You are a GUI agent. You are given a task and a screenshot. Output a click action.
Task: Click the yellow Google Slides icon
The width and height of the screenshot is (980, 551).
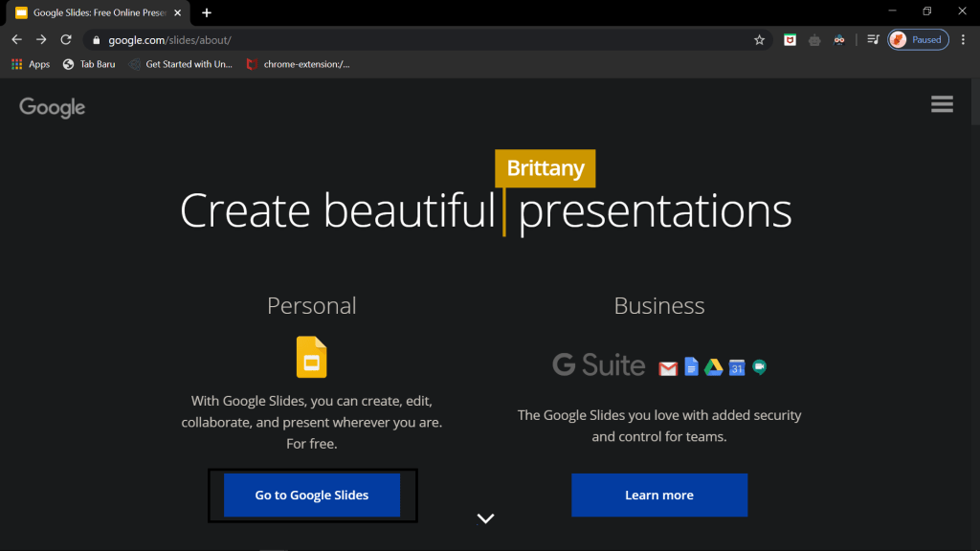pyautogui.click(x=311, y=358)
